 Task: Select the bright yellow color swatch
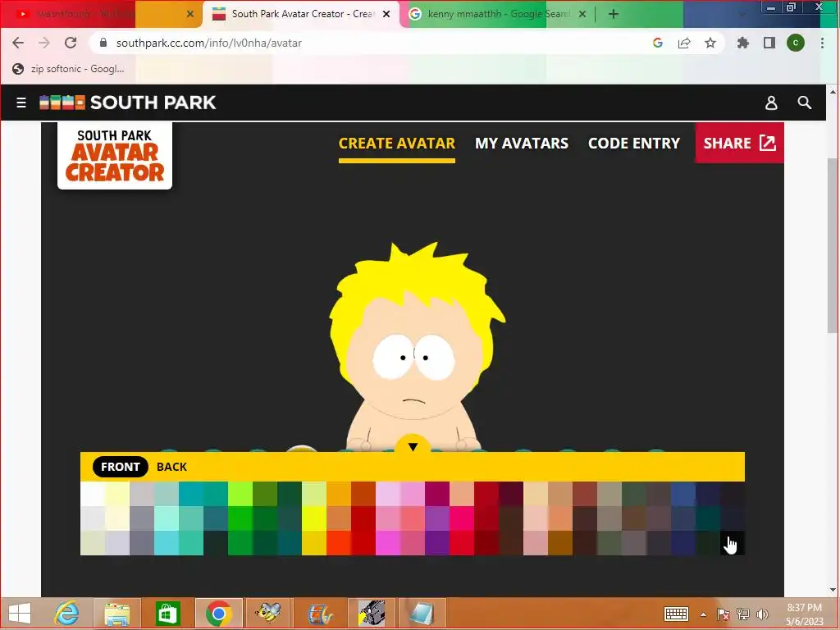click(314, 518)
